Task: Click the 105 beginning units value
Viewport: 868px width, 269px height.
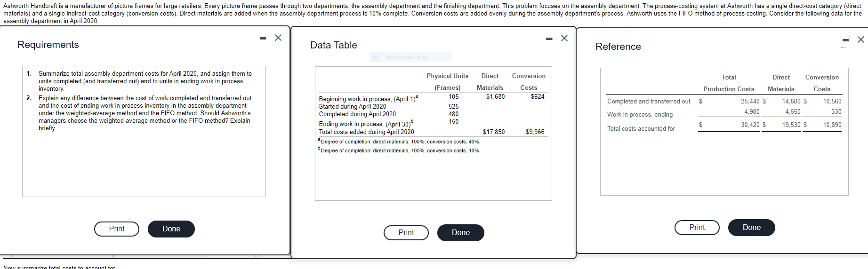Action: point(453,96)
